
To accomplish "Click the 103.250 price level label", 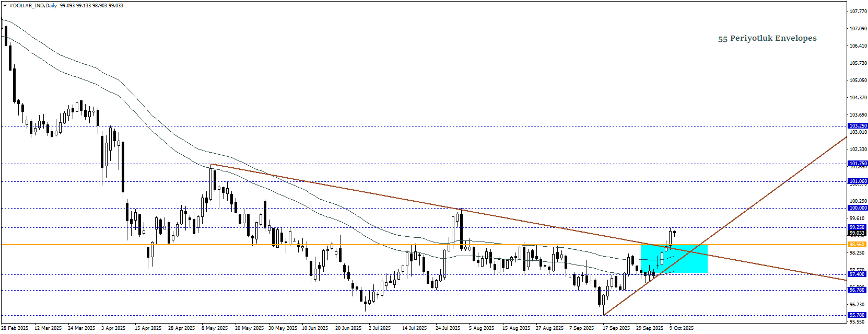I will [x=858, y=126].
